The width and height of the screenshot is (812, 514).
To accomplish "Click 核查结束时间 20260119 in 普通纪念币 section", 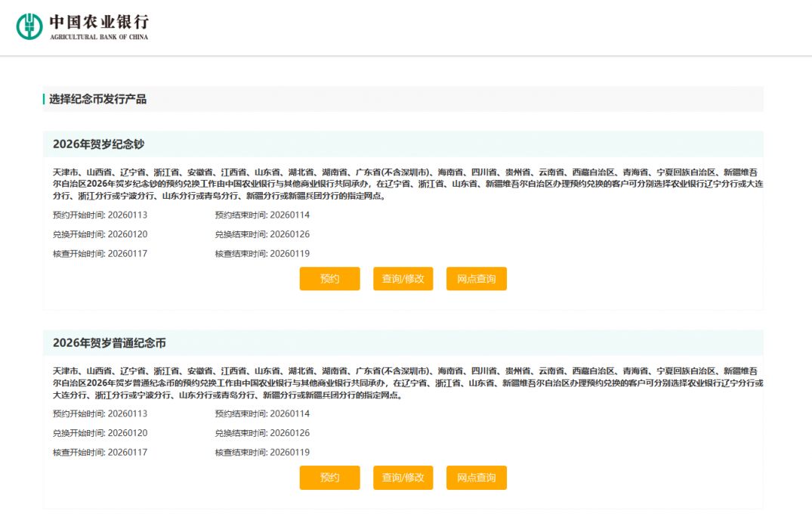I will tap(262, 452).
